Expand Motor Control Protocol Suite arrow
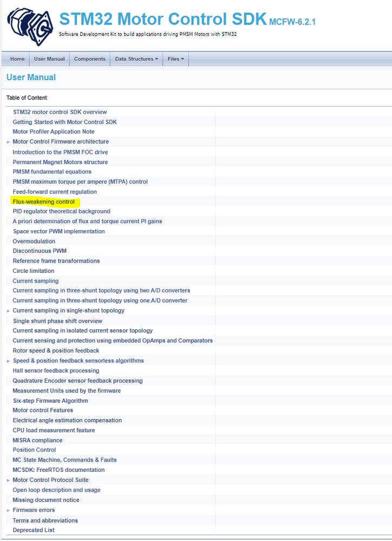392x541 pixels. click(x=8, y=480)
